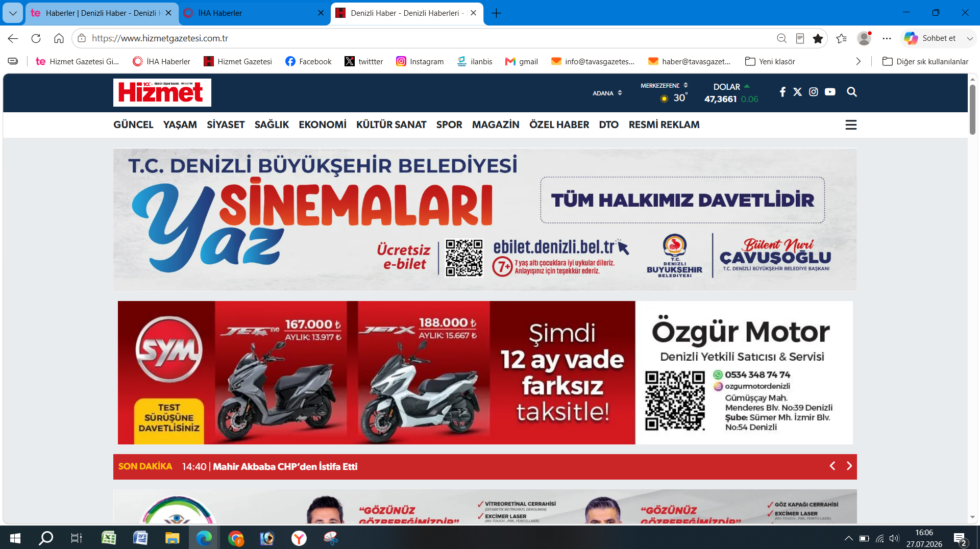Open Yandex browser from the taskbar
Image resolution: width=980 pixels, height=549 pixels.
299,538
